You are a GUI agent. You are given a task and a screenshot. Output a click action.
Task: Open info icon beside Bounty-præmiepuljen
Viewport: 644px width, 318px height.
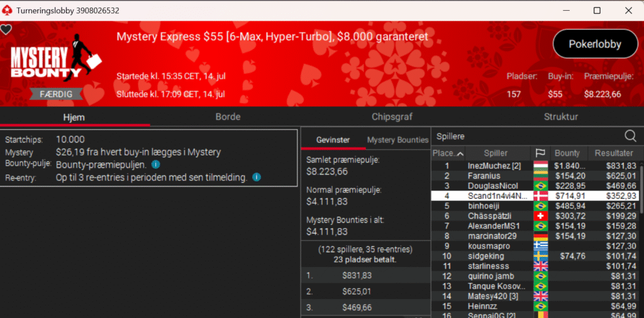tap(155, 164)
